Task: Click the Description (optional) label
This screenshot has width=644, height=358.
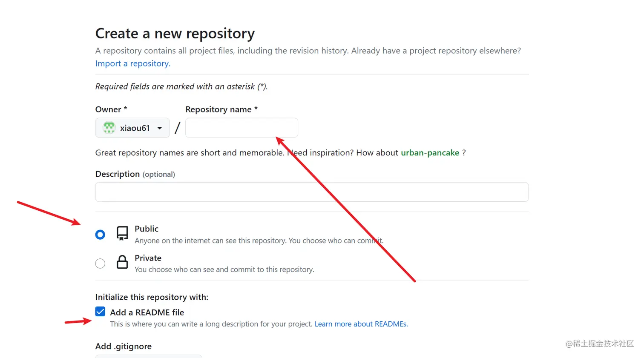Action: click(x=135, y=174)
